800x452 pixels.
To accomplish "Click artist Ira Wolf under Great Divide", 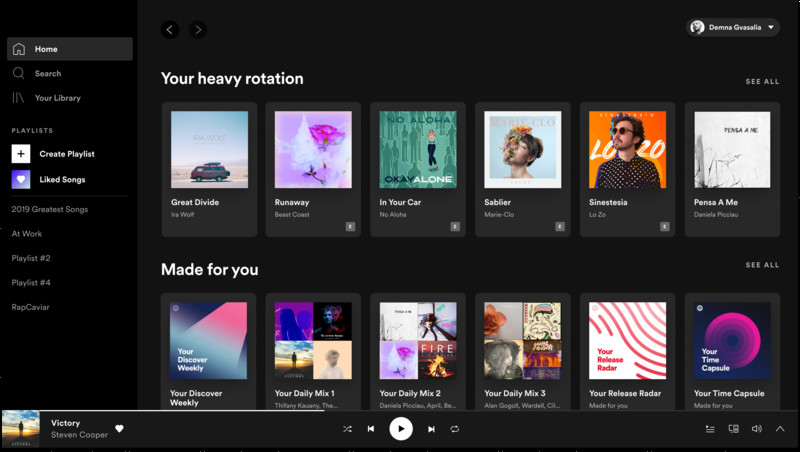I will (182, 215).
